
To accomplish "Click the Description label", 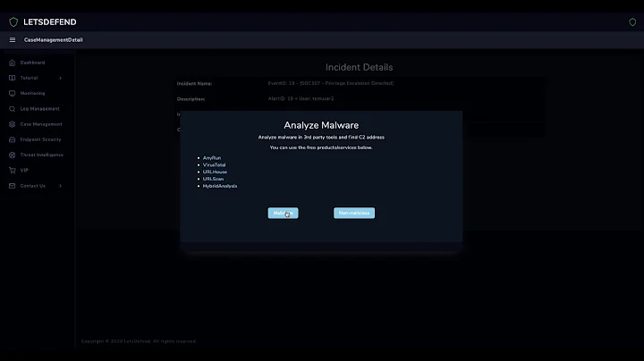I will [191, 99].
